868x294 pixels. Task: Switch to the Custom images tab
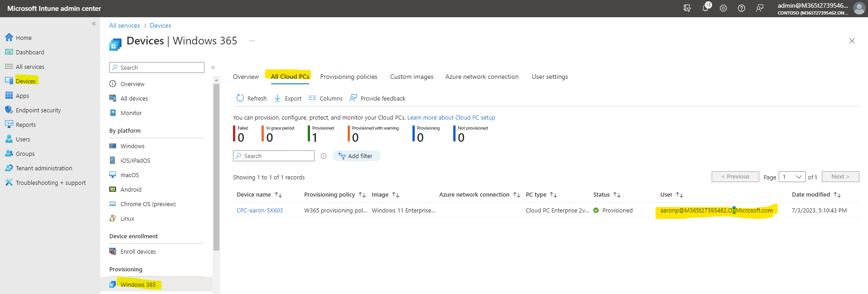pos(412,77)
